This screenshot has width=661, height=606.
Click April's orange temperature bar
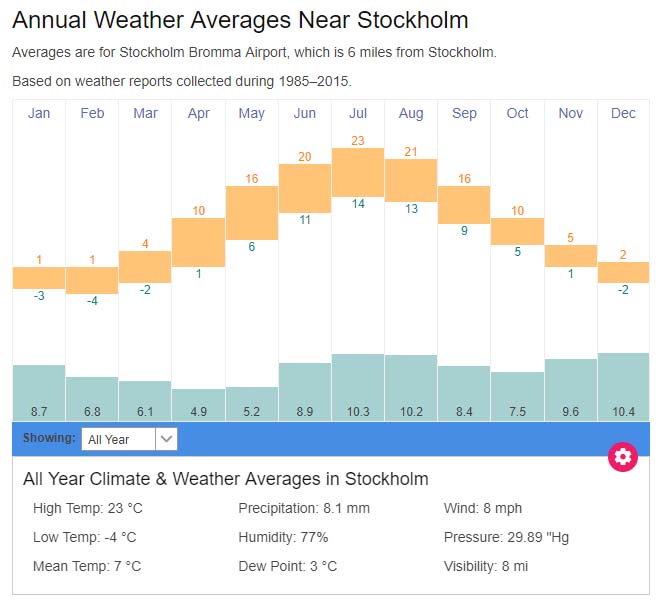click(199, 242)
